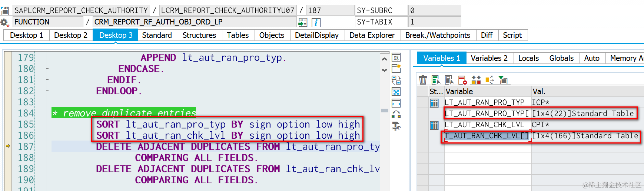Image resolution: width=644 pixels, height=191 pixels.
Task: Collapse the fold marker at line 180
Action: pyautogui.click(x=47, y=69)
